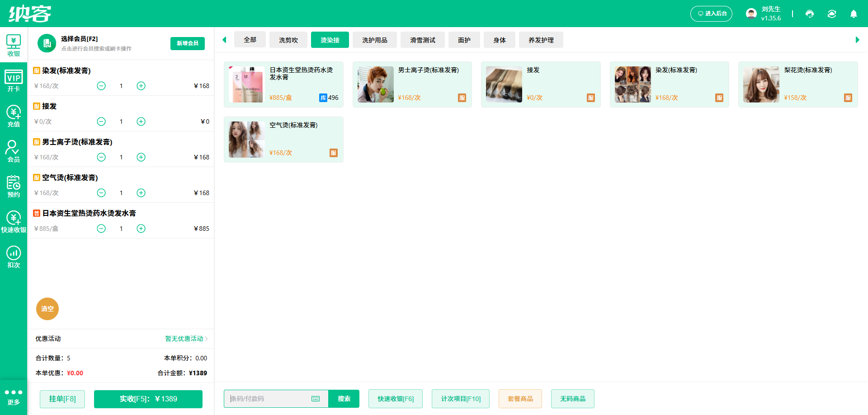This screenshot has width=868, height=415.
Task: Increase quantity of 染发(标准发膏) cart item
Action: (x=141, y=86)
